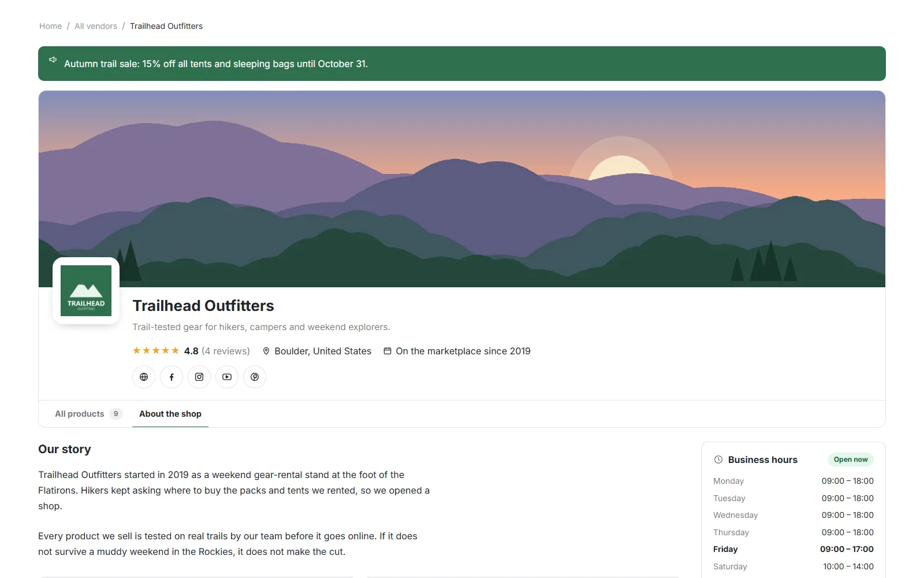Click the calendar icon beside marketplace date

click(388, 351)
